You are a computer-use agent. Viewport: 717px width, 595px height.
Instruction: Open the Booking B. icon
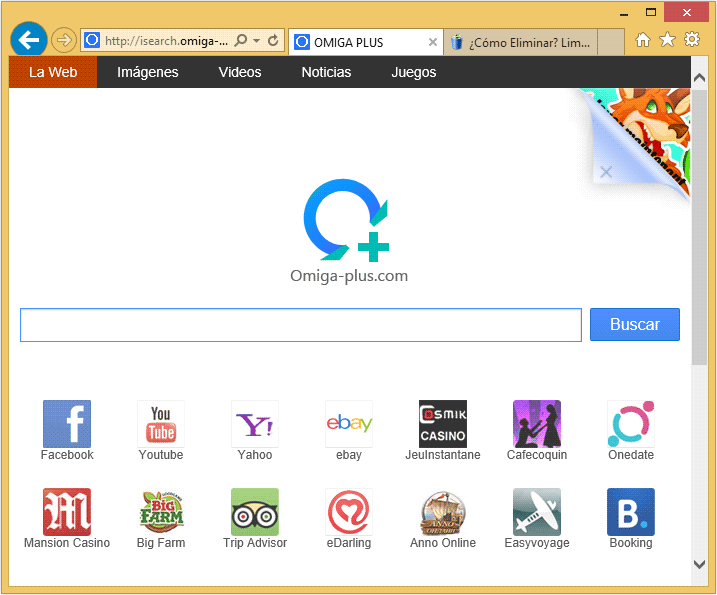pyautogui.click(x=631, y=512)
